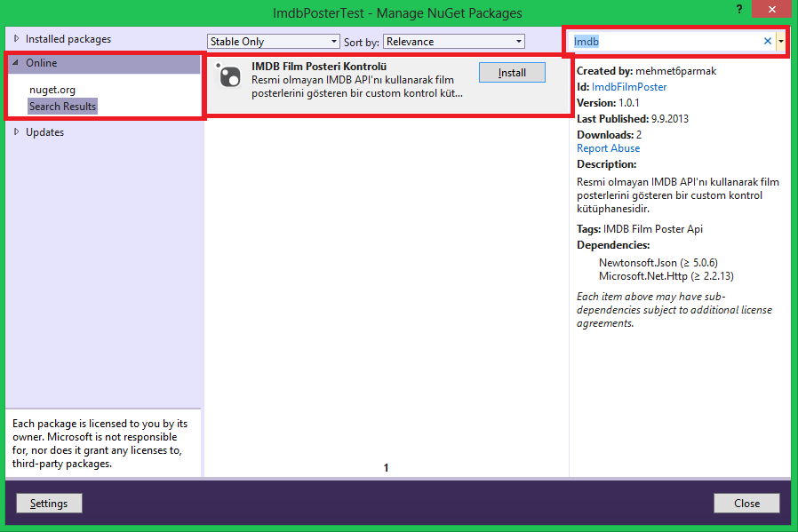Click the Microsoft.Net.Http dependency text

(x=666, y=275)
